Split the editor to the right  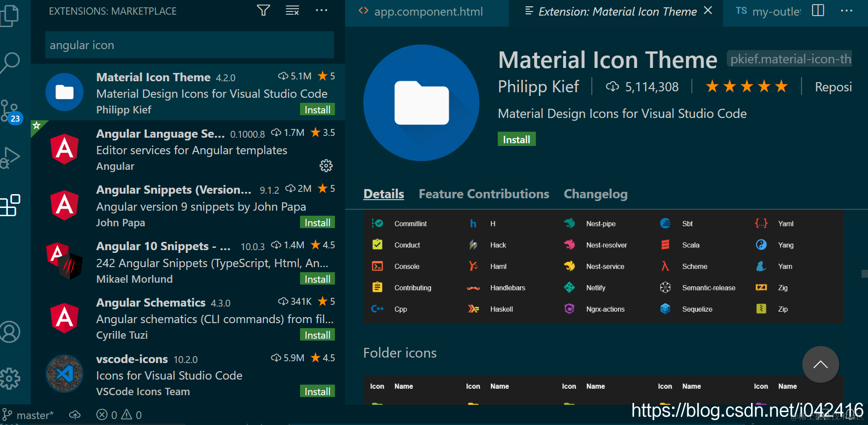(x=818, y=11)
